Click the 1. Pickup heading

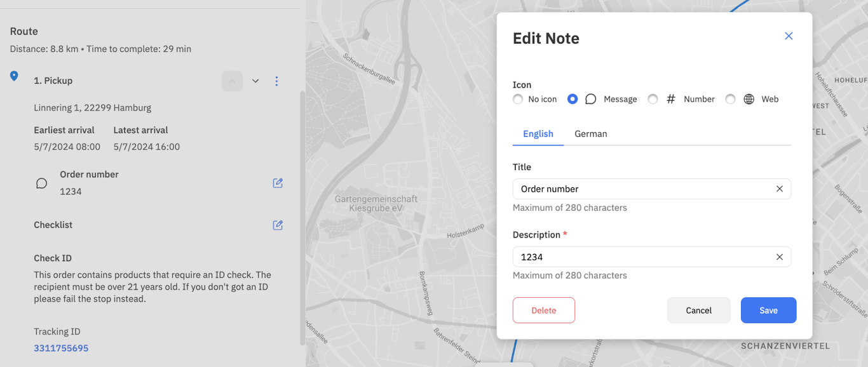[53, 81]
